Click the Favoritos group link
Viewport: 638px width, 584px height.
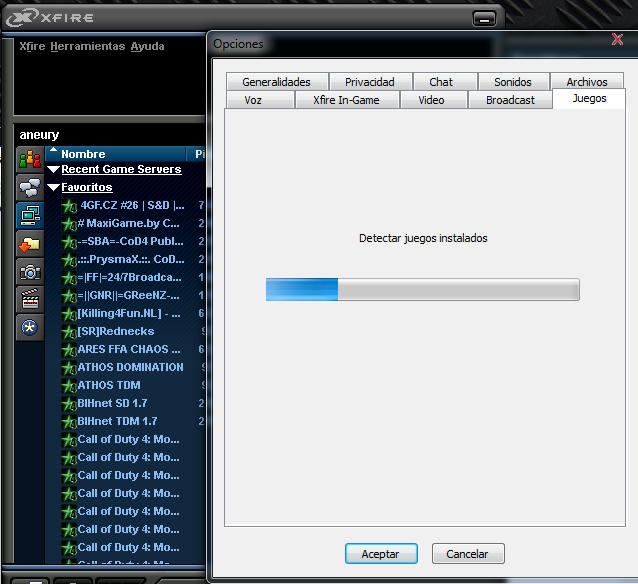tap(87, 187)
